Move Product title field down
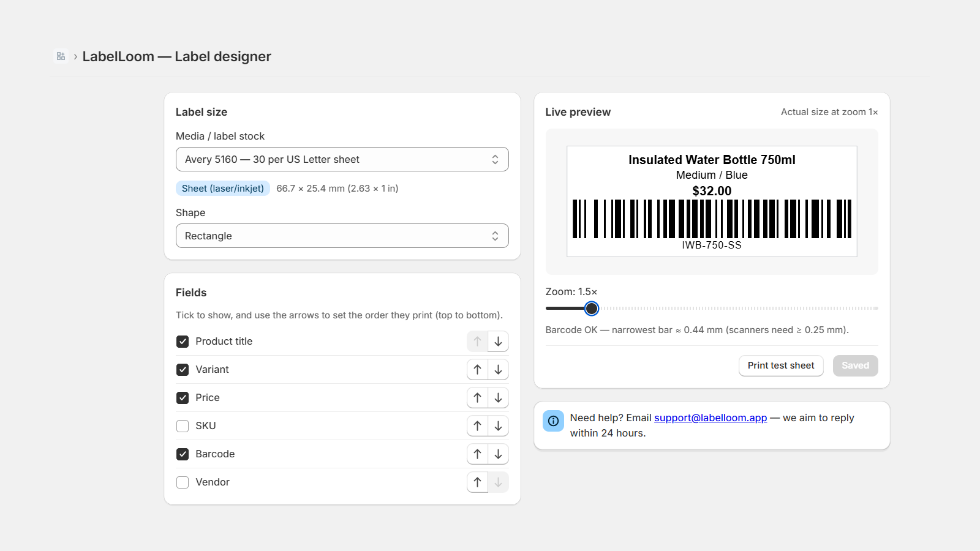The image size is (980, 551). click(x=499, y=342)
